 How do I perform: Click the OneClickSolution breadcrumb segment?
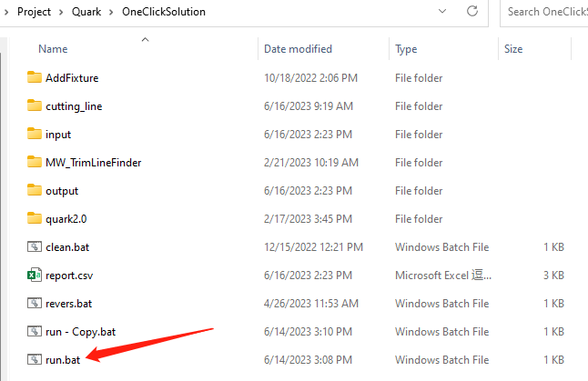pyautogui.click(x=163, y=12)
